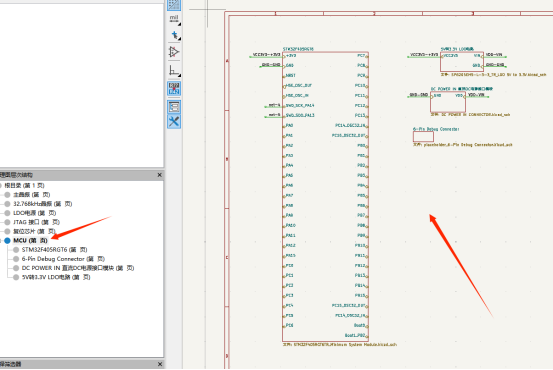Open the JTAG interface sheet
Image resolution: width=553 pixels, height=370 pixels.
point(36,222)
